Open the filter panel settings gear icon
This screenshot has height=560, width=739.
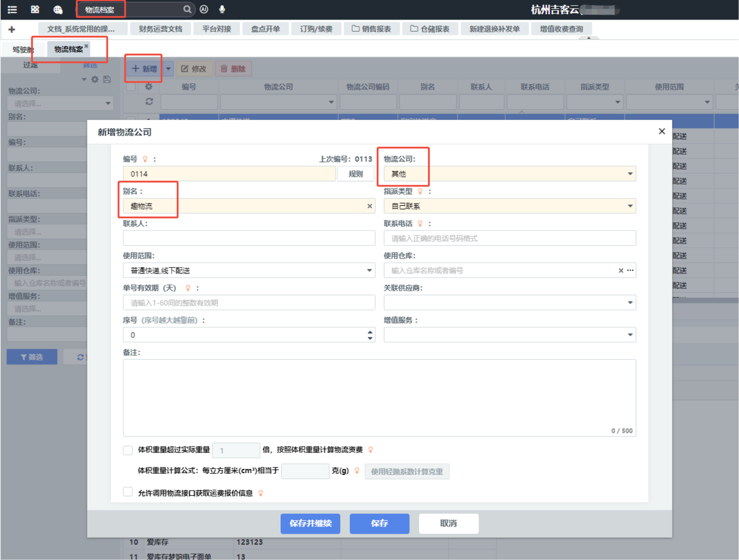tap(95, 79)
